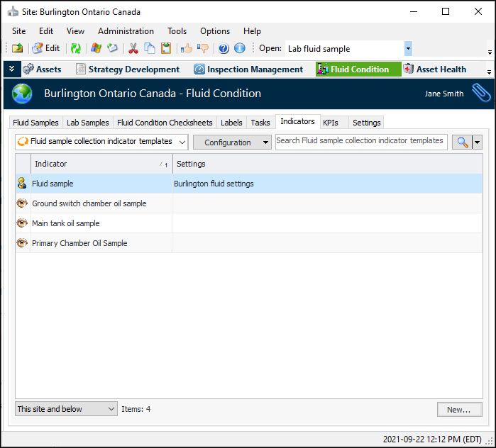Click the open folder toolbar icon
This screenshot has width=496, height=448.
point(17,48)
